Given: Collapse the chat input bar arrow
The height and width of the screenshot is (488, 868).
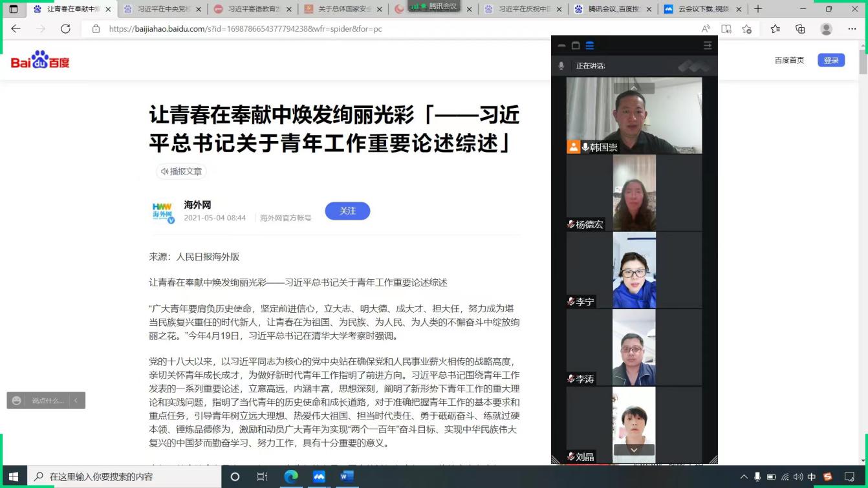Looking at the screenshot, I should click(76, 401).
